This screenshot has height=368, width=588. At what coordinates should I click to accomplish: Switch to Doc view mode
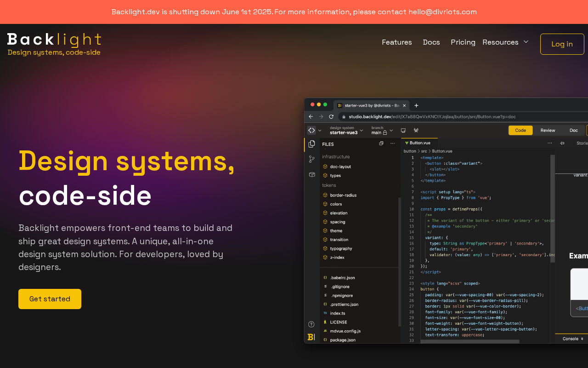pos(573,130)
